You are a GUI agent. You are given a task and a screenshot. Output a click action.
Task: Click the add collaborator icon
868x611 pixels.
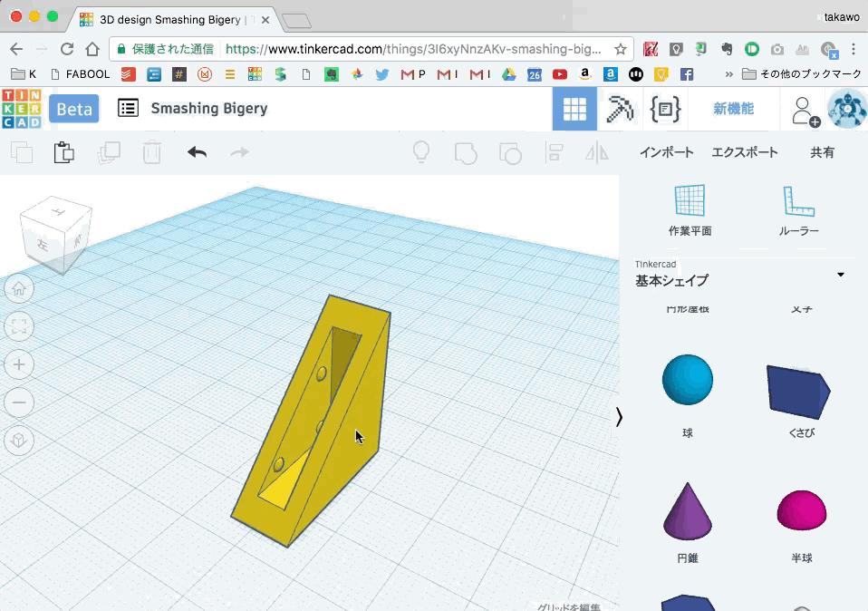805,111
